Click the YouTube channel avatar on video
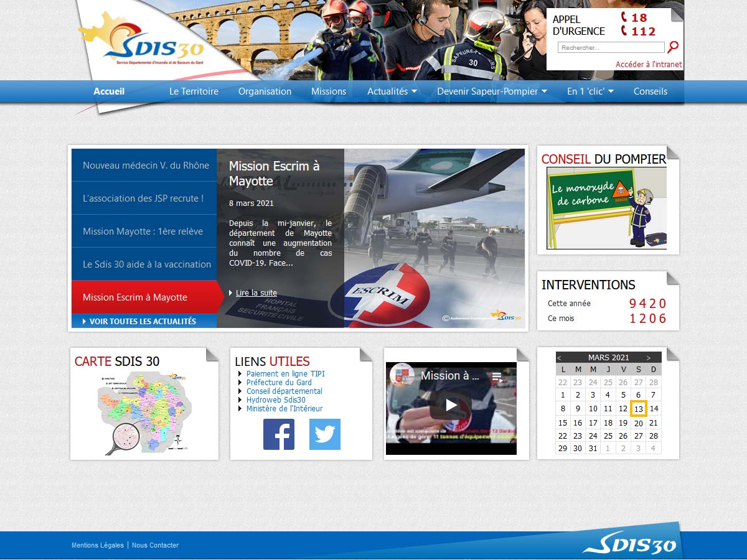Screen dimensions: 747x560 coord(402,375)
